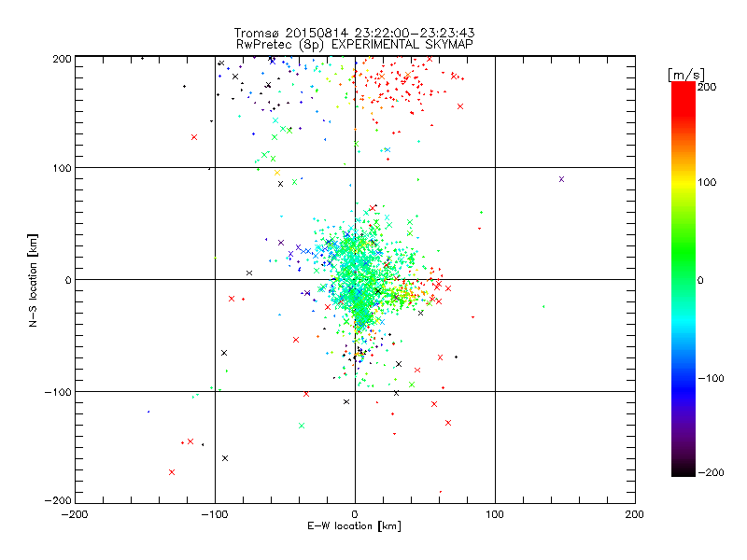Click the -100 tick on the E-W axis

[215, 514]
